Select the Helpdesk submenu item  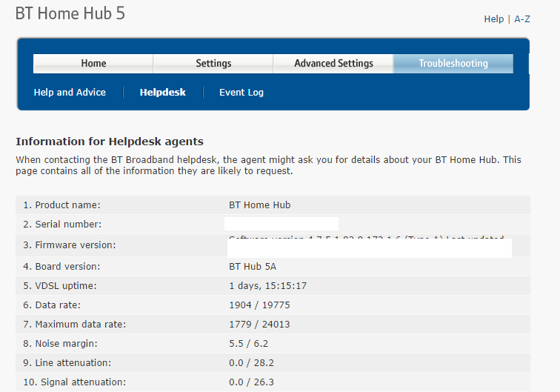click(x=162, y=92)
